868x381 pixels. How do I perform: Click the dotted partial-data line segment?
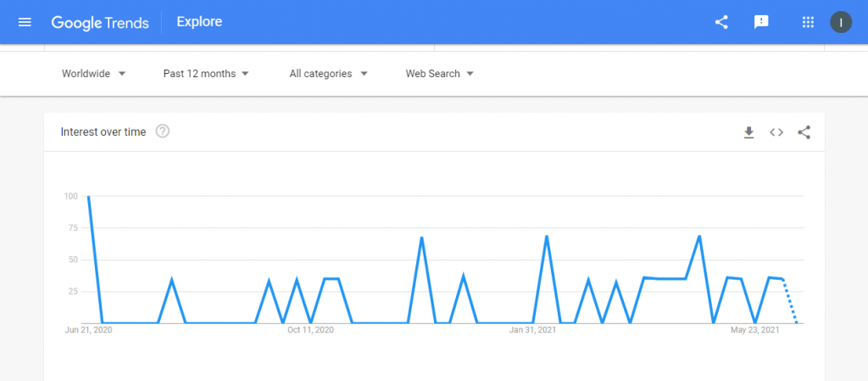790,300
